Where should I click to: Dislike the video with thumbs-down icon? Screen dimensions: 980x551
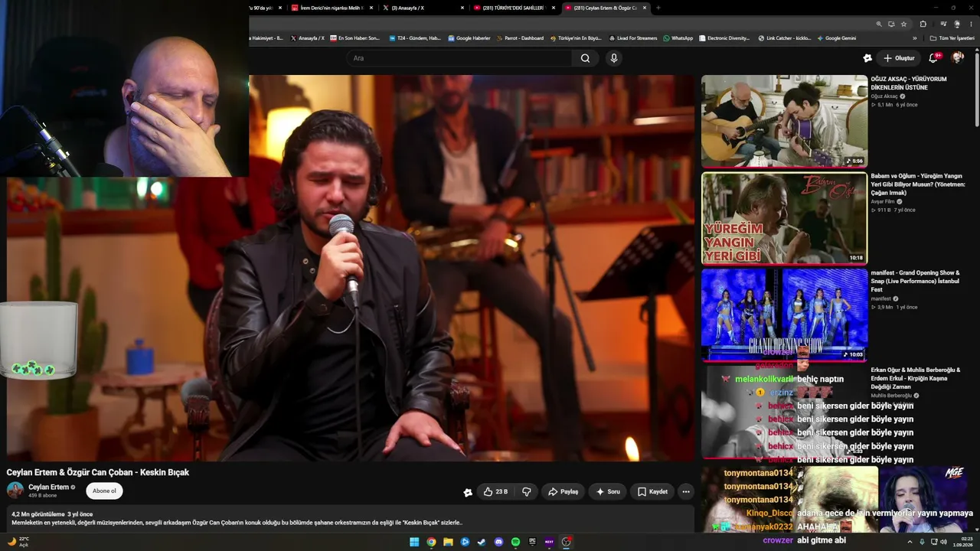[x=526, y=491]
